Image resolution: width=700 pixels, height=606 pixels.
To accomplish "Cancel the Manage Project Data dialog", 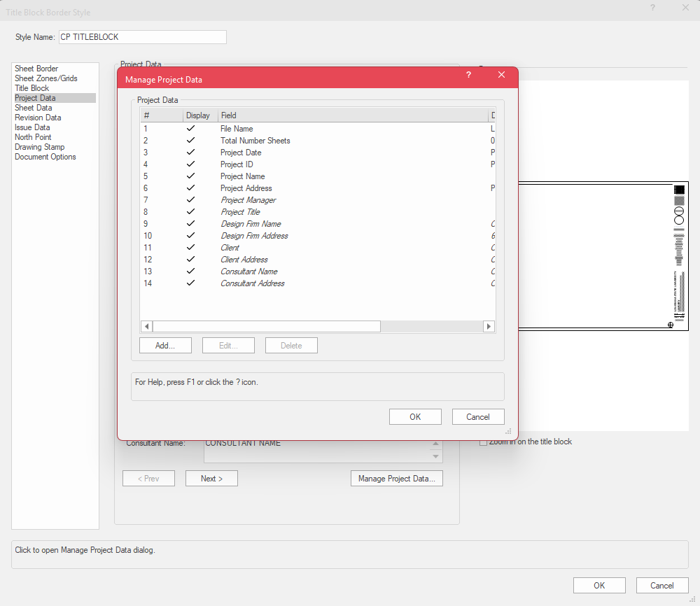I will [x=478, y=417].
